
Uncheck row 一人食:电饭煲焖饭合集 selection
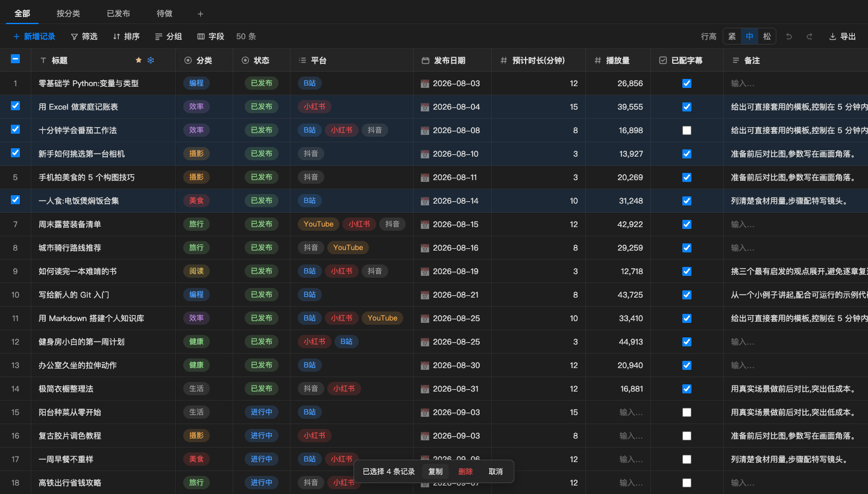click(x=16, y=199)
